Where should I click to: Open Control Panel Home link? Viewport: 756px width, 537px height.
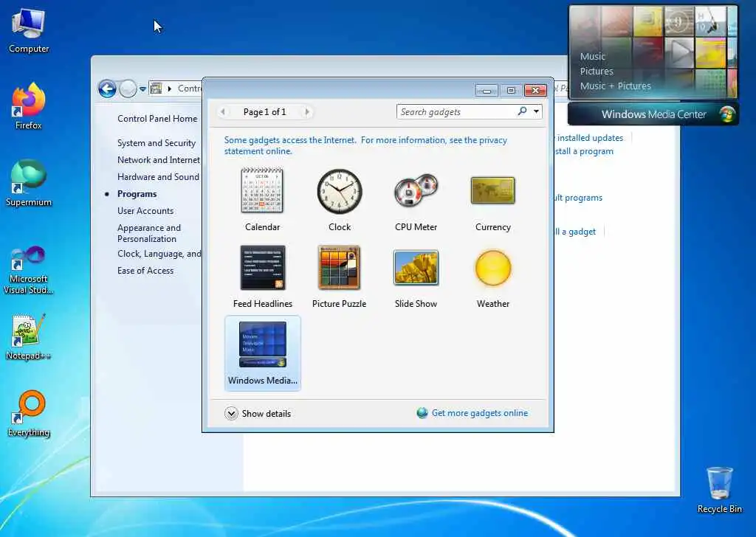[157, 119]
